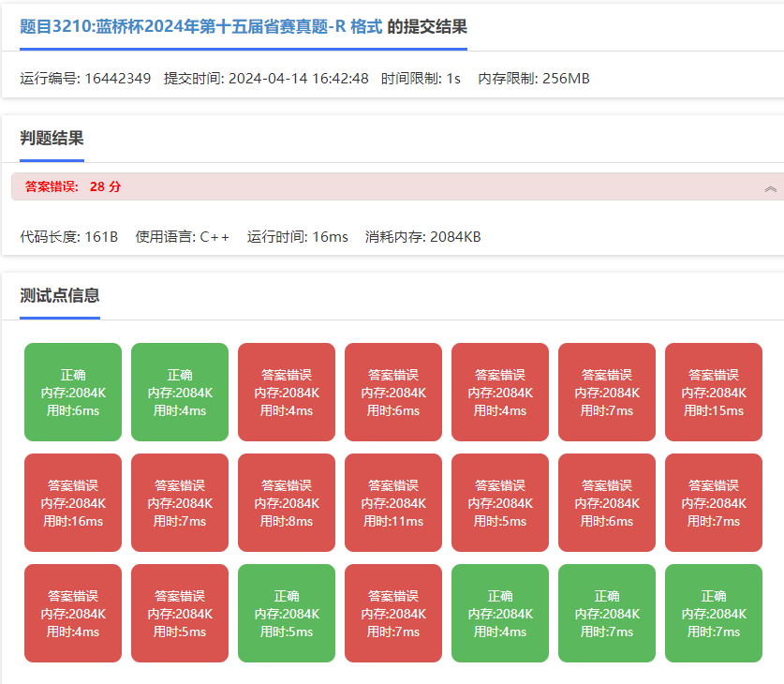Select the green 正确 test point with 5ms
This screenshot has height=684, width=784.
pos(287,613)
